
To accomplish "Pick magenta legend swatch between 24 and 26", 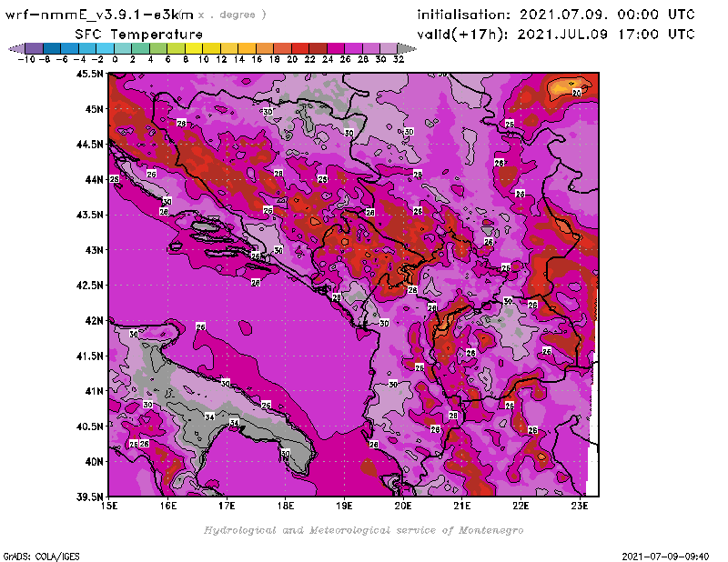I will coord(335,48).
